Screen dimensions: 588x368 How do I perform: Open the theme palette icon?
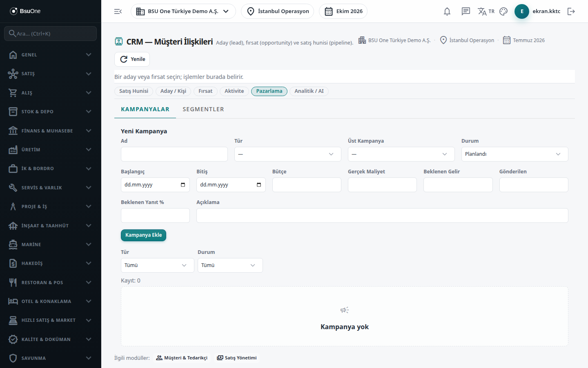[x=503, y=11]
